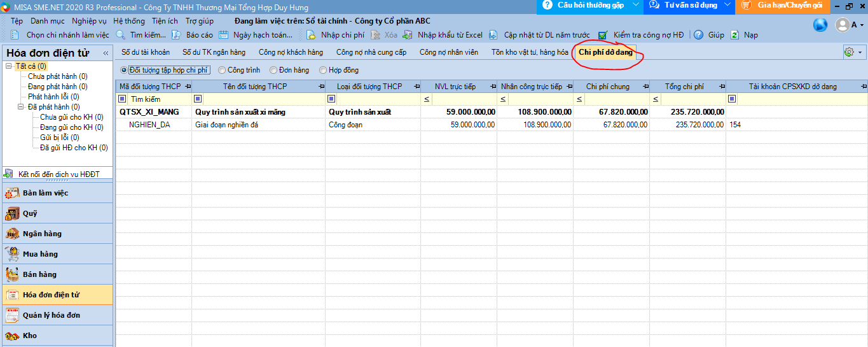Switch to Công nợ khách hàng tab
The image size is (868, 347).
(291, 52)
